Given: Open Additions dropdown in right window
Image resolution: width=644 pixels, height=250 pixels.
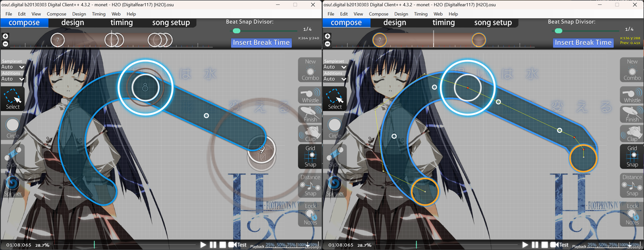Looking at the screenshot, I should click(x=335, y=79).
